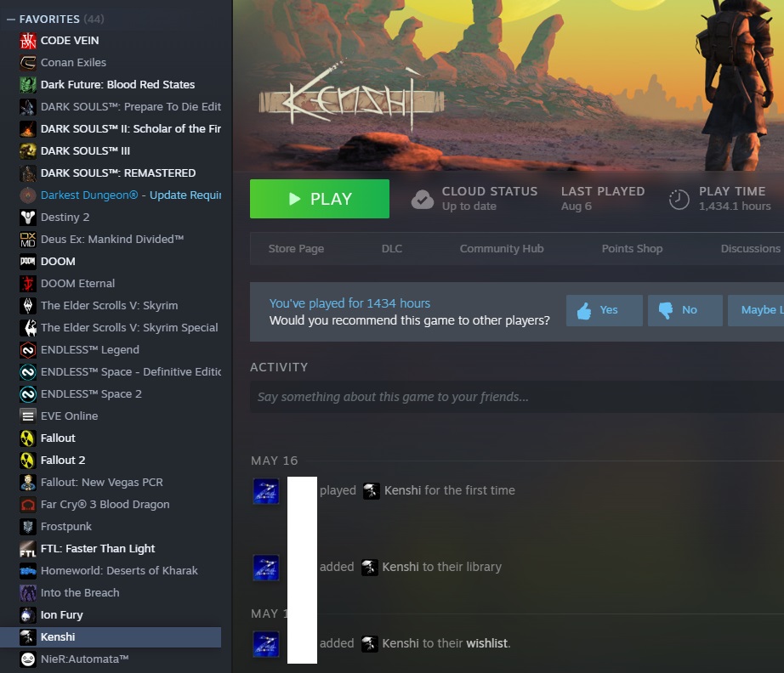Select Into the Breach entry
Image resolution: width=784 pixels, height=673 pixels.
[111, 592]
